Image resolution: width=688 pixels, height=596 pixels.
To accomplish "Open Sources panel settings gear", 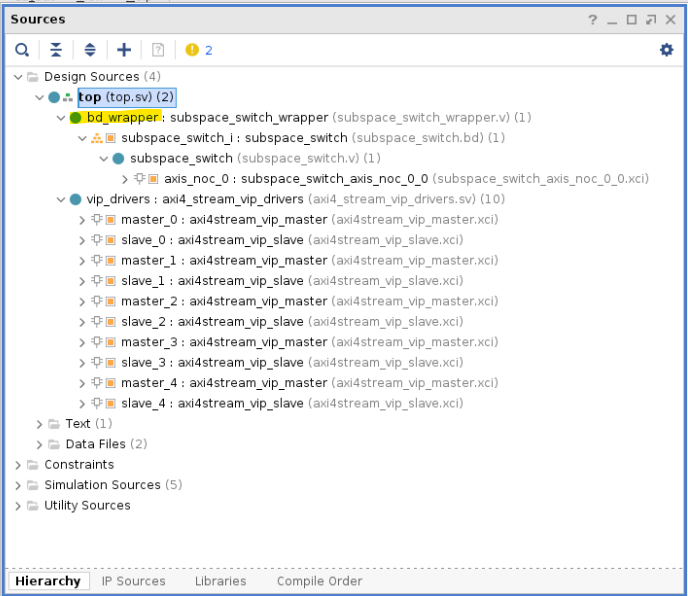I will click(x=666, y=50).
